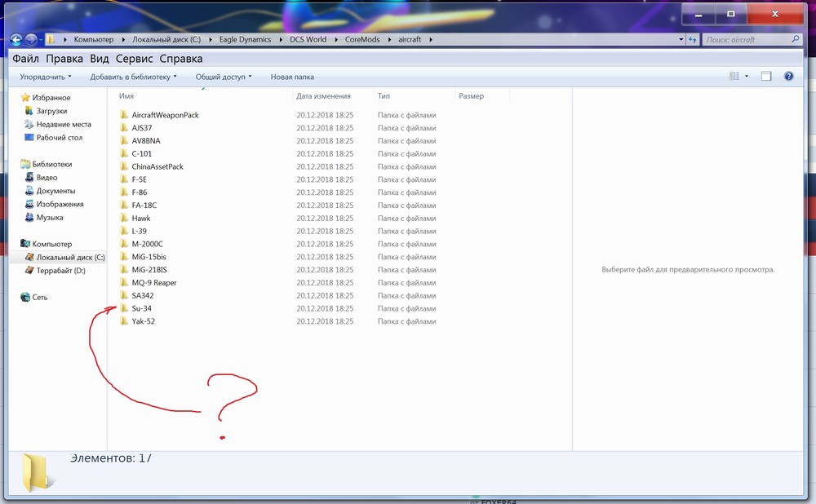The width and height of the screenshot is (816, 504).
Task: Select Библиотеки in navigation pane
Action: point(52,165)
